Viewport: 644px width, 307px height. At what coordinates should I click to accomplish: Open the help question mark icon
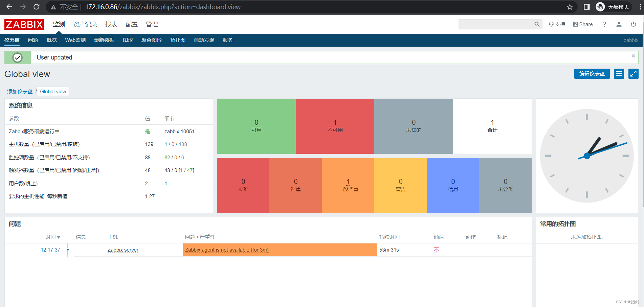click(604, 24)
